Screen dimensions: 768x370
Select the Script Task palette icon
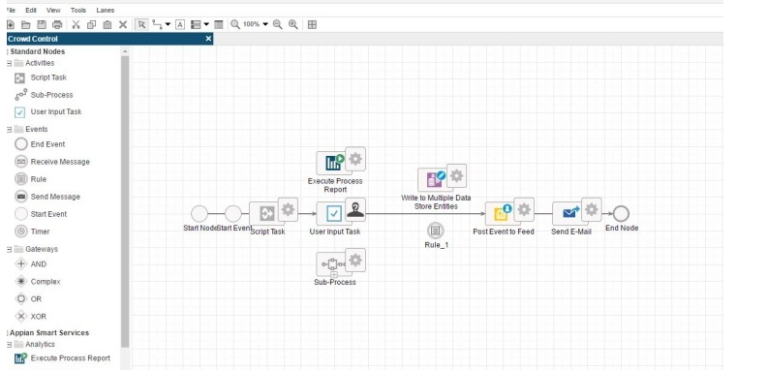20,78
